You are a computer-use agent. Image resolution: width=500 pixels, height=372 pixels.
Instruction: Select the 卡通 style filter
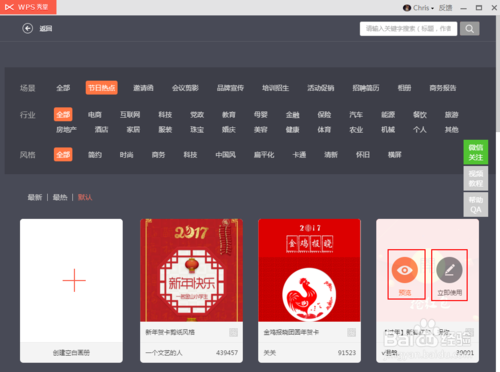(299, 155)
